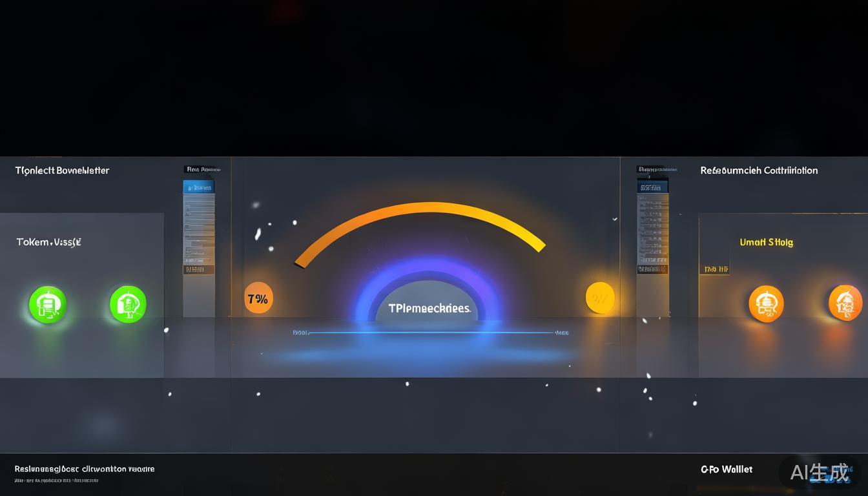
Task: Click the yellow circle badge beside the arc
Action: click(x=600, y=298)
